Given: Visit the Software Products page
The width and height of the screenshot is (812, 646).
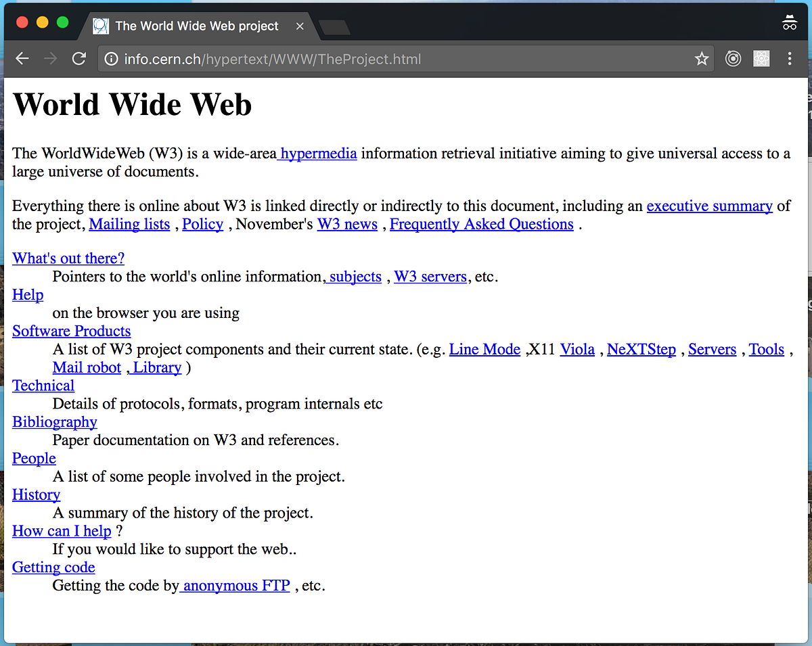Looking at the screenshot, I should tap(71, 331).
